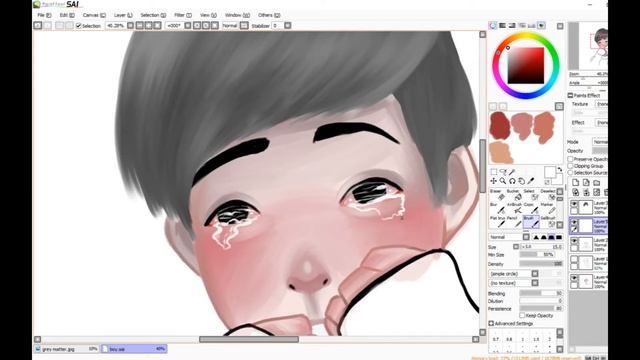This screenshot has height=360, width=640.
Task: Select the Eraser tool
Action: pos(498,194)
